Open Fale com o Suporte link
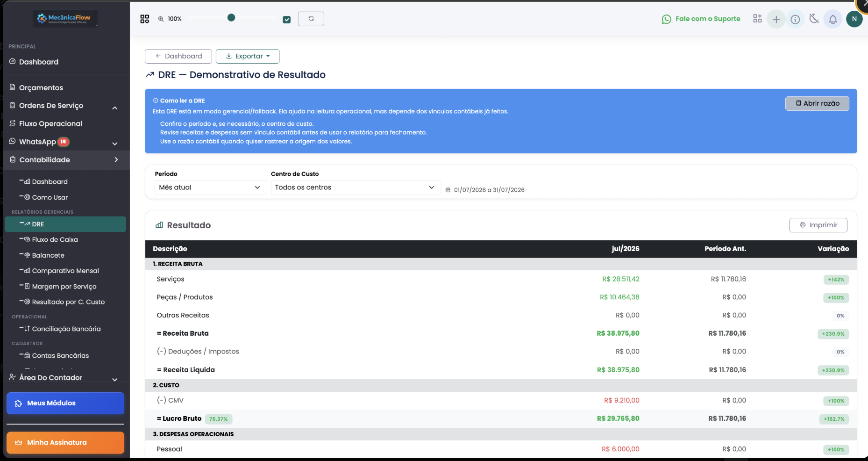 [x=708, y=19]
